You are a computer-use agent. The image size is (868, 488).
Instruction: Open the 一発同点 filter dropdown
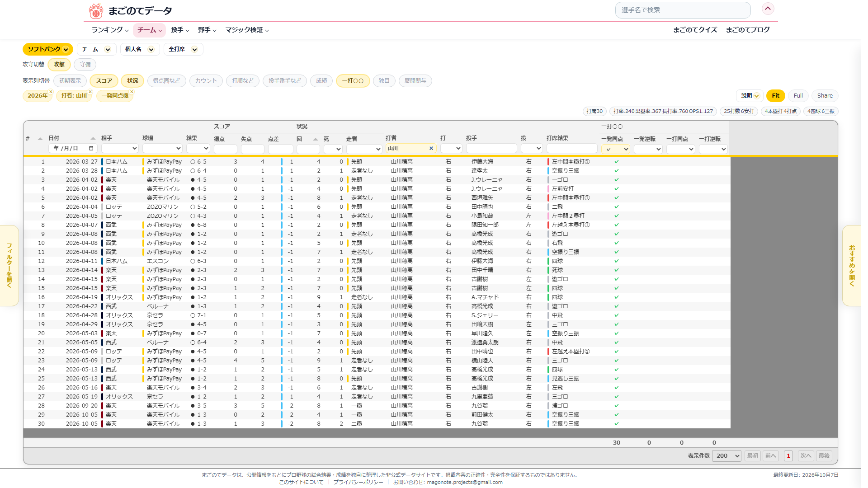(615, 149)
